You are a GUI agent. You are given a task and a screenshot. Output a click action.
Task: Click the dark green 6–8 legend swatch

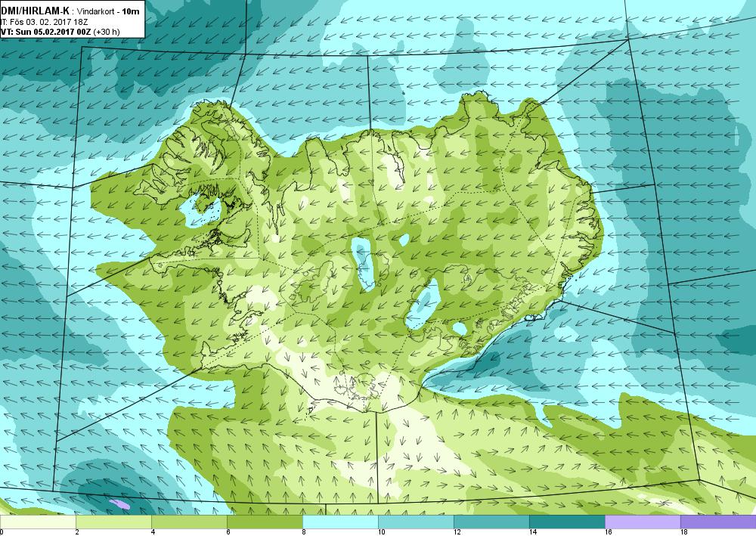tap(265, 522)
